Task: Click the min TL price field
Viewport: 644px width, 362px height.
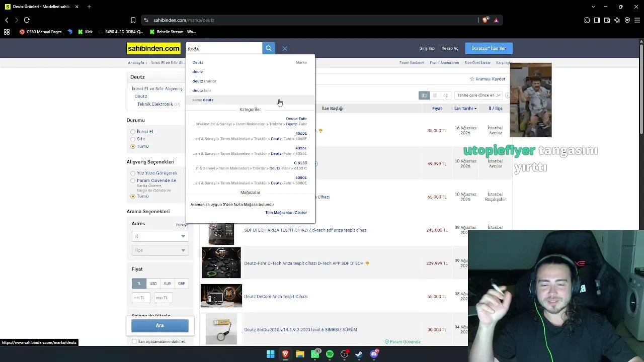Action: click(141, 298)
